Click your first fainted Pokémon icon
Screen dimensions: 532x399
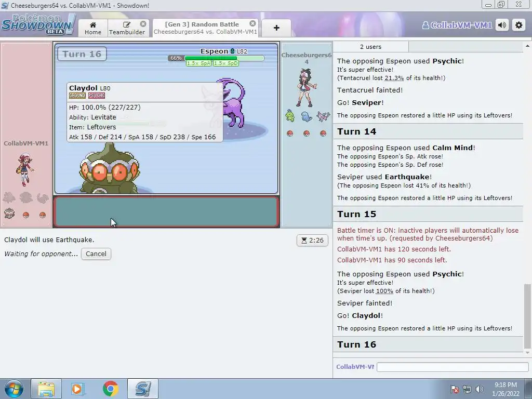click(x=9, y=197)
